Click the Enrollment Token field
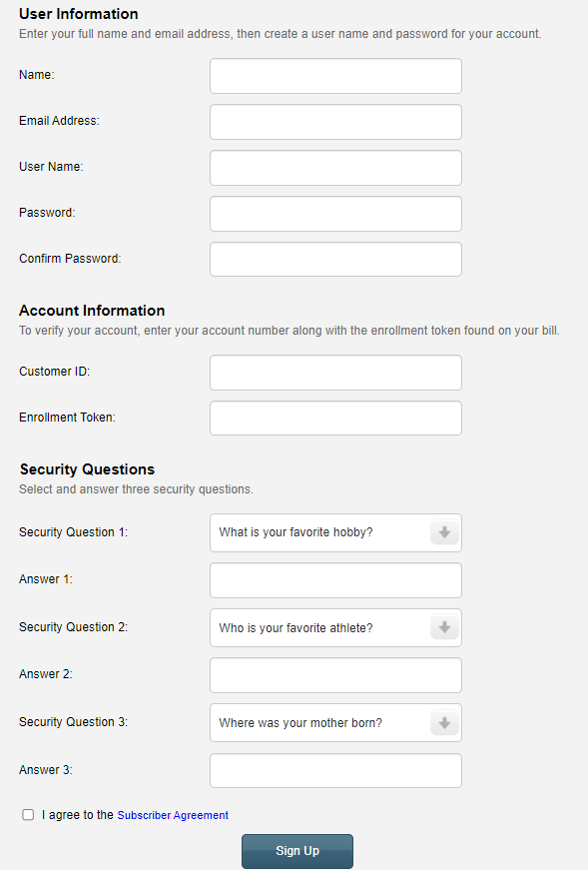588x870 pixels. click(x=334, y=418)
